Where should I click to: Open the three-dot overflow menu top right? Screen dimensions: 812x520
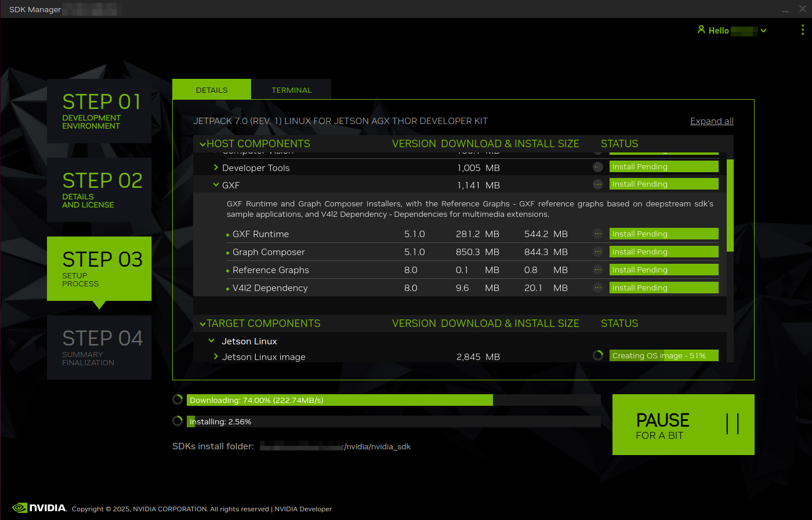click(x=803, y=30)
